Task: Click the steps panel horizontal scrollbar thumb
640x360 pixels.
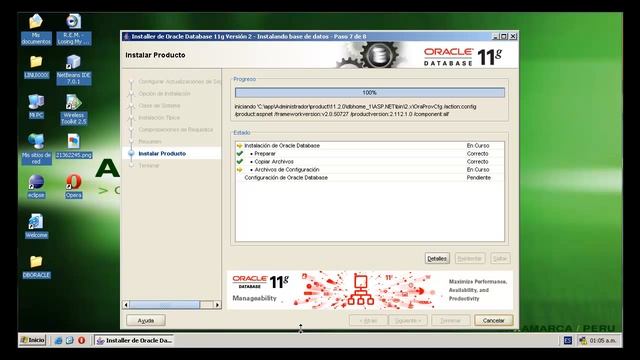Action: coord(164,304)
